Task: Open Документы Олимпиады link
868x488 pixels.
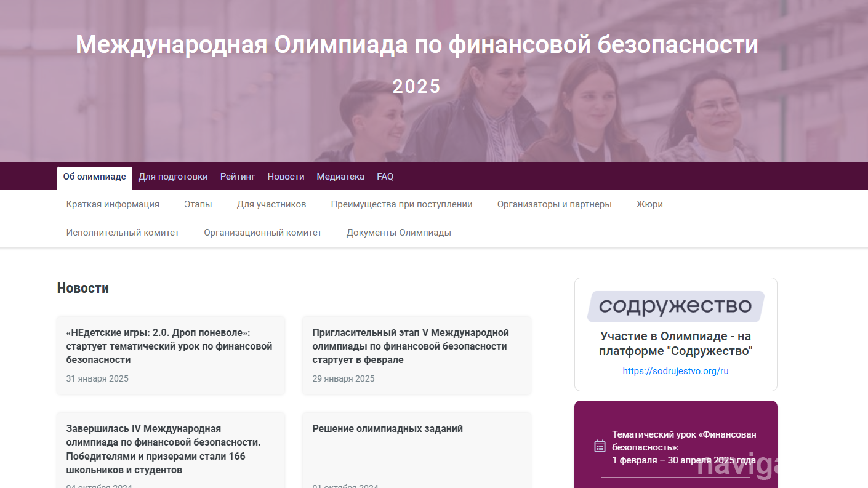Action: 398,233
